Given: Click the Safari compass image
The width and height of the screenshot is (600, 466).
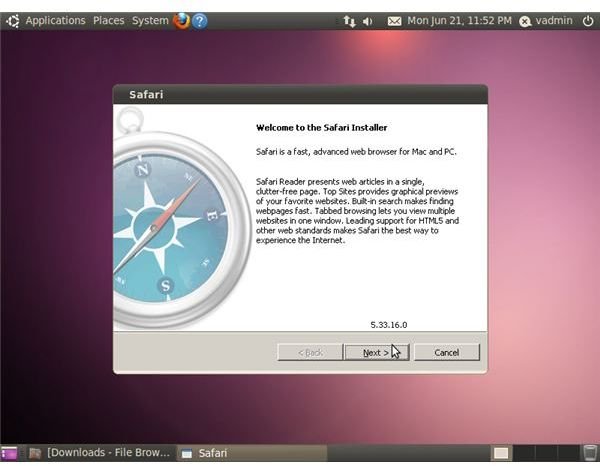Looking at the screenshot, I should [x=182, y=218].
